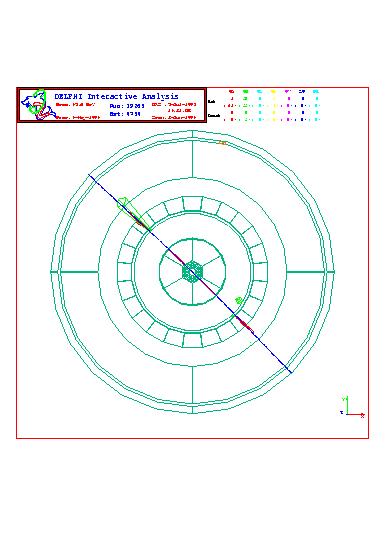Click the DELPHI Interactive Analysis title
Image resolution: width=388 pixels, height=550 pixels.
[116, 96]
